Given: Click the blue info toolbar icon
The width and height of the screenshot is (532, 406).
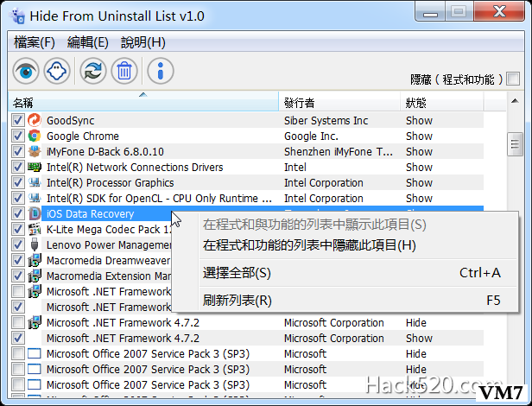Looking at the screenshot, I should tap(161, 71).
